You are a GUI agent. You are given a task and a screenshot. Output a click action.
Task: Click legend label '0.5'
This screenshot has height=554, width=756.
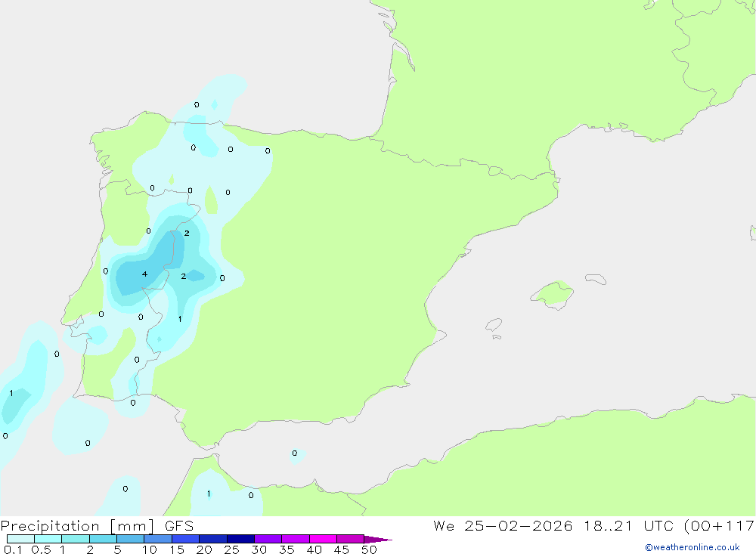click(41, 549)
